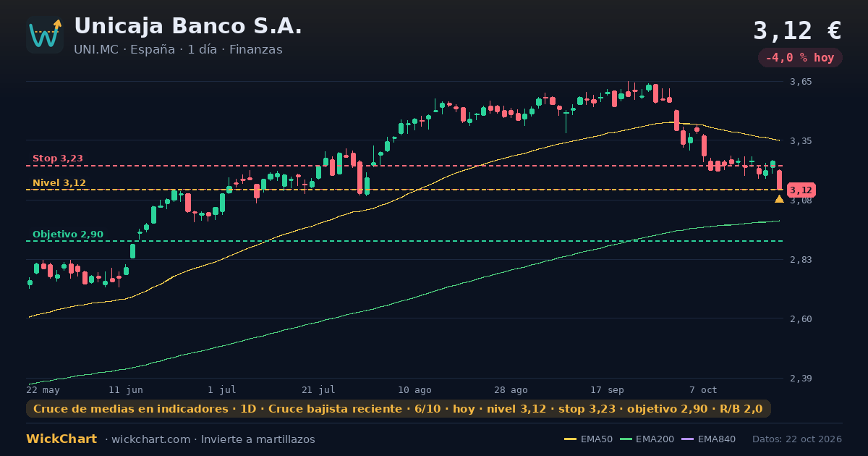
Task: Click the 3,65 price axis label
Action: [801, 82]
